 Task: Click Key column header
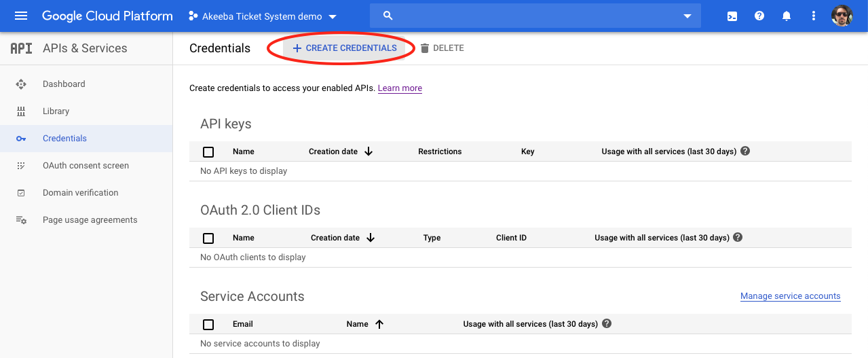(x=528, y=151)
